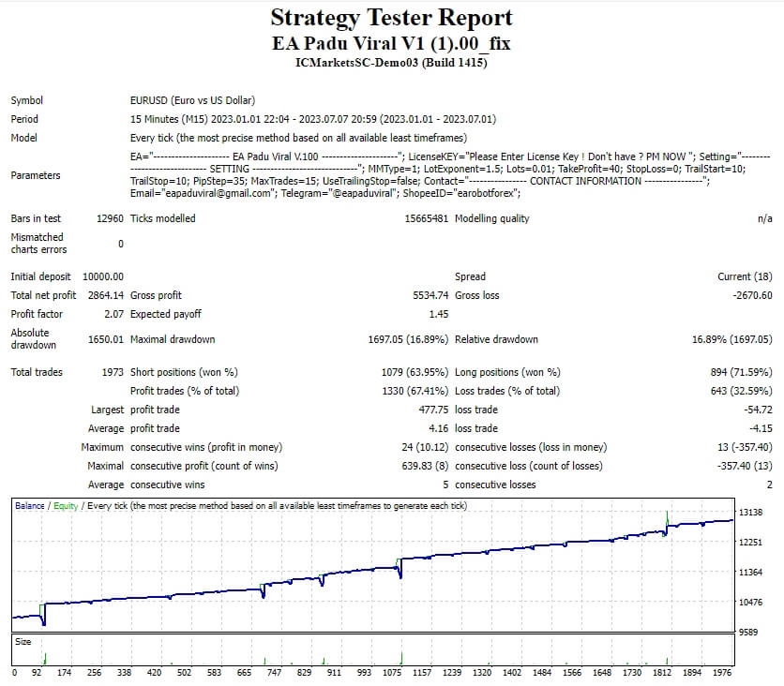The image size is (784, 686).
Task: Click Mismatched charts errors value 0
Action: pyautogui.click(x=120, y=244)
